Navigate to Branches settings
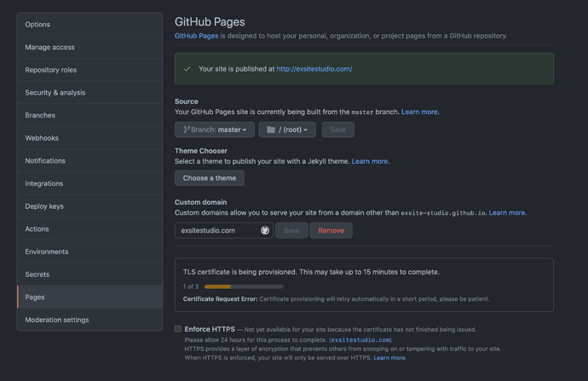The height and width of the screenshot is (381, 588). [x=89, y=115]
